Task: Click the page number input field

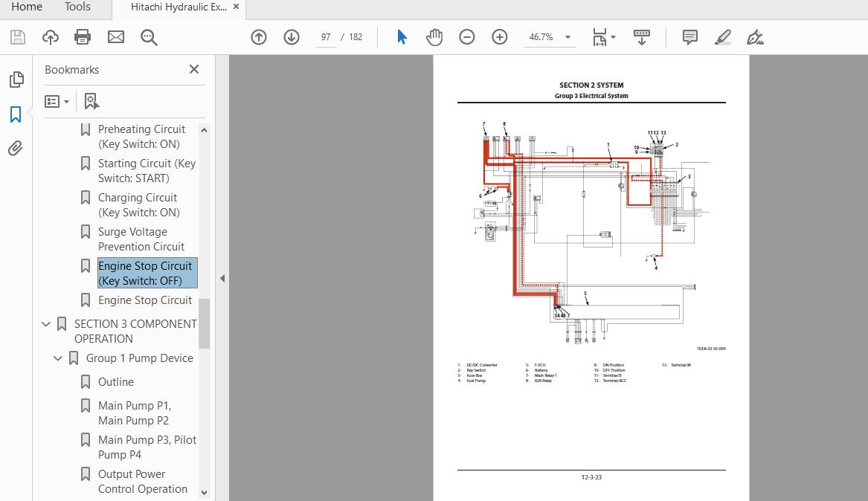Action: click(326, 37)
